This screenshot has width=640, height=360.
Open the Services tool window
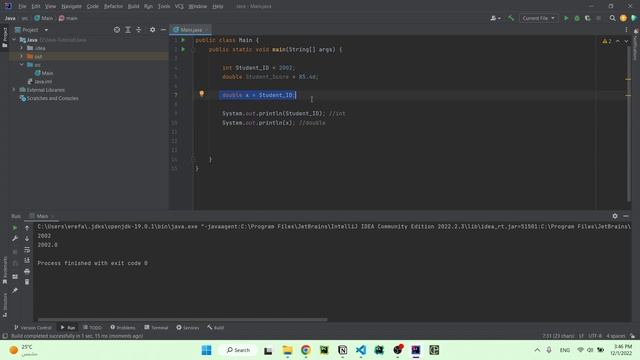pyautogui.click(x=188, y=327)
